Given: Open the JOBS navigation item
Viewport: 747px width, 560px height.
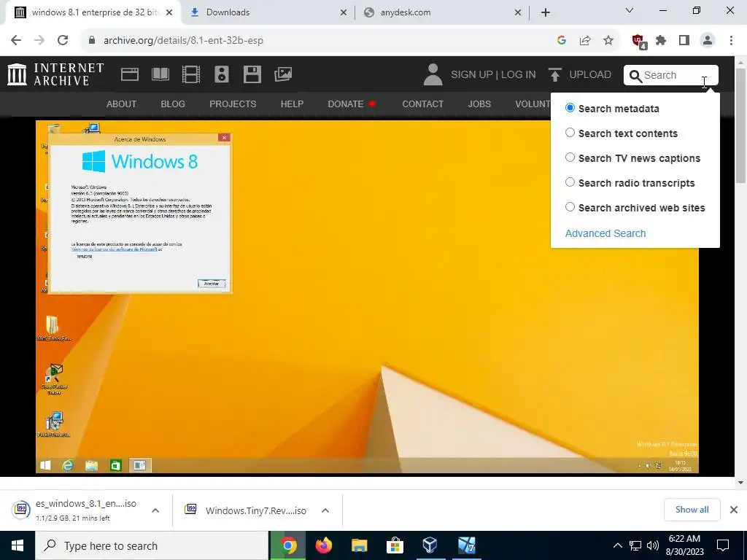Looking at the screenshot, I should pyautogui.click(x=479, y=104).
